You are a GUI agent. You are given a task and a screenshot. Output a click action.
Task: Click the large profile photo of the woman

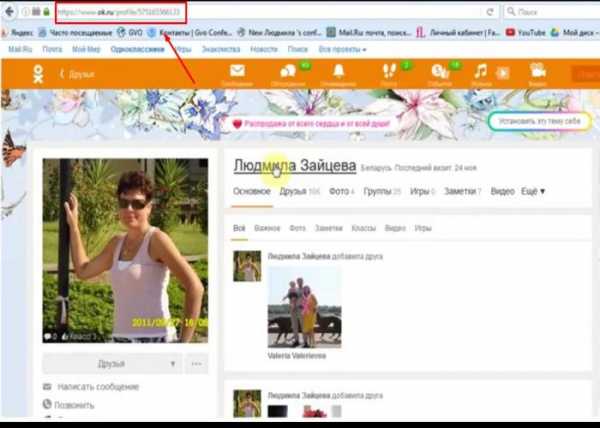click(125, 251)
